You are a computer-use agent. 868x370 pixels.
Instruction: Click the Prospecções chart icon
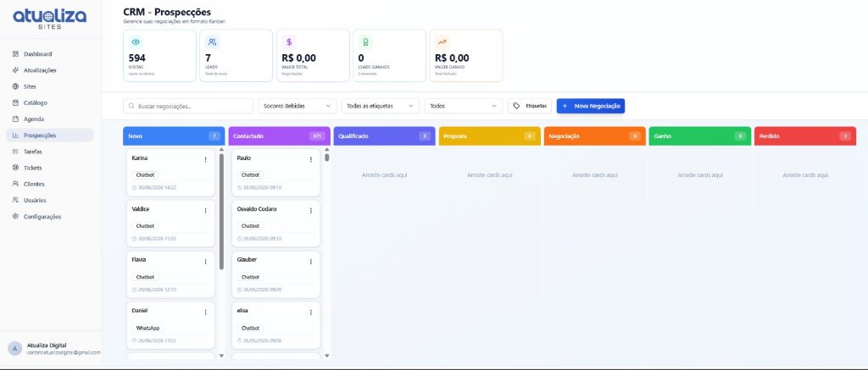15,135
